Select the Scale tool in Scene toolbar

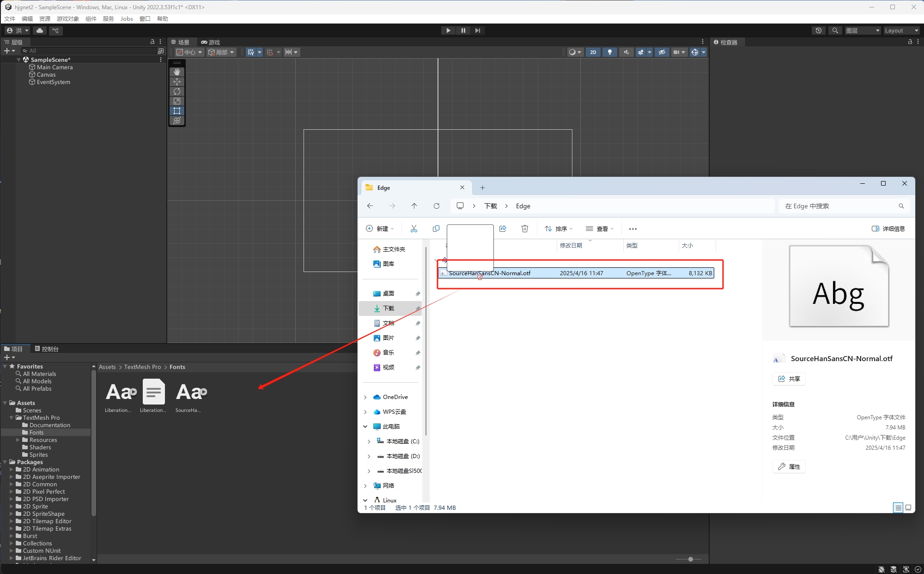(177, 101)
